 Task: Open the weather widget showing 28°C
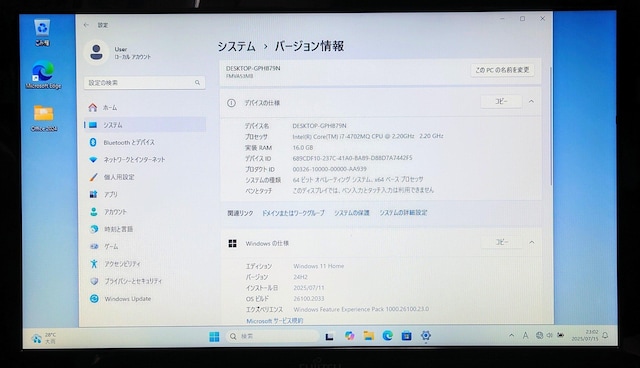tap(44, 338)
